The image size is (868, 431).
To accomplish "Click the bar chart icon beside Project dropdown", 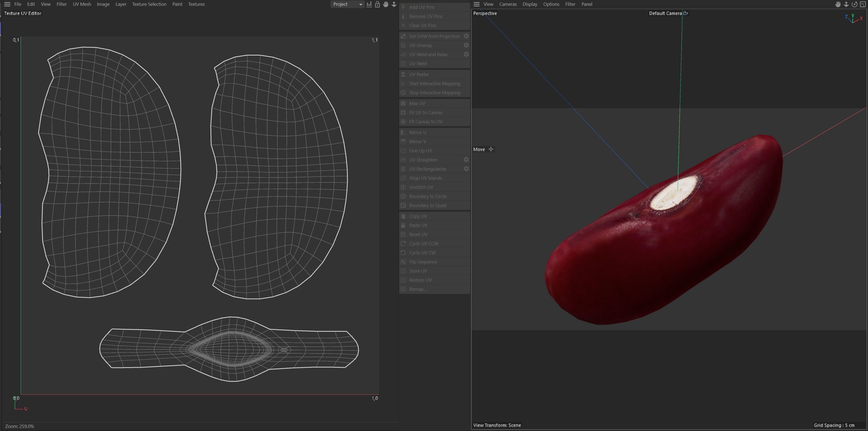I will [x=369, y=4].
